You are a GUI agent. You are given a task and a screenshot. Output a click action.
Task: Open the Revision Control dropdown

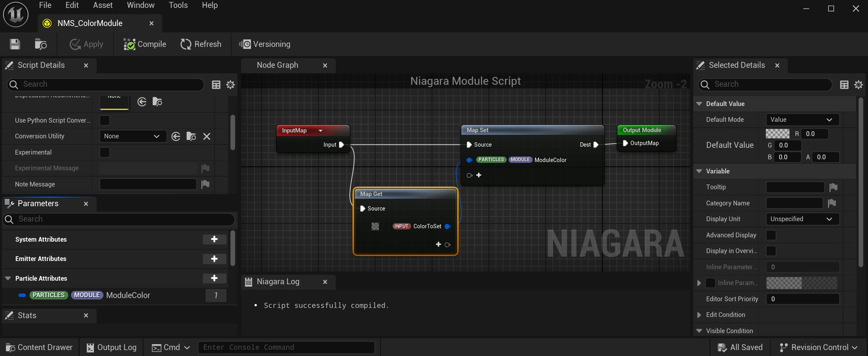819,347
